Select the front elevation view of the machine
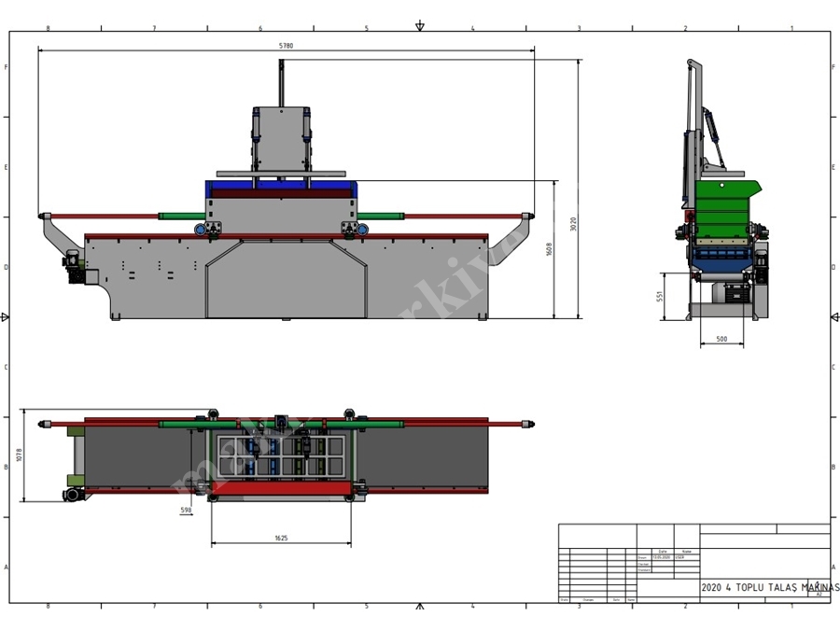This screenshot has height=630, width=840. pyautogui.click(x=287, y=189)
